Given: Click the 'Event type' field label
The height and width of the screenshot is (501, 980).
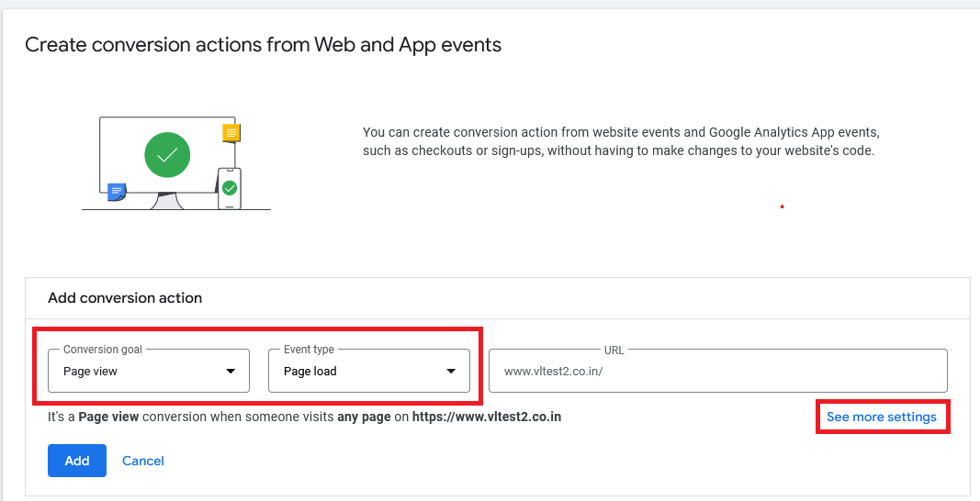Looking at the screenshot, I should (x=309, y=350).
